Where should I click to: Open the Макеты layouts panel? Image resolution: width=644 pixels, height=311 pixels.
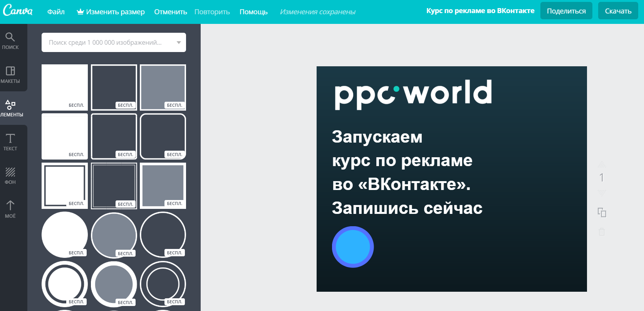point(10,75)
